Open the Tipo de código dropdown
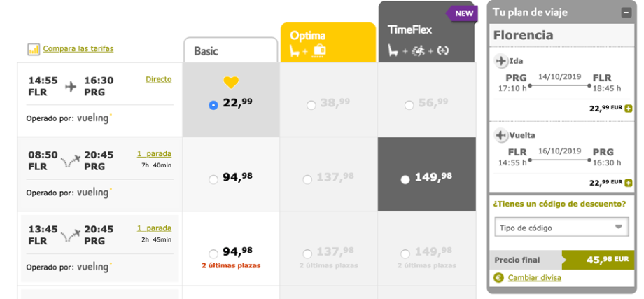The image size is (644, 299). [x=560, y=228]
